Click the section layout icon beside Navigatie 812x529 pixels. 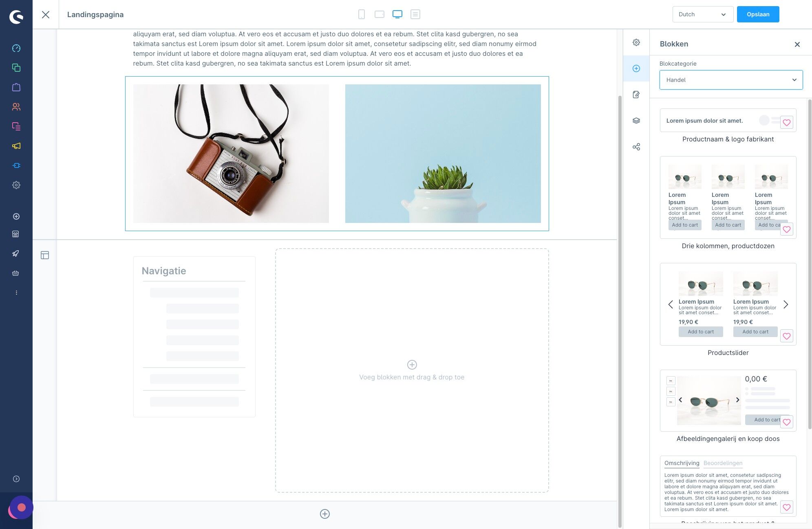point(45,255)
